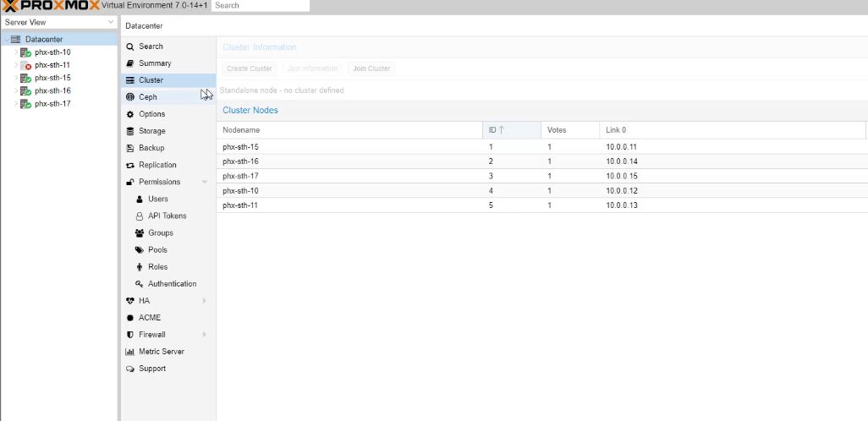This screenshot has height=421, width=868.
Task: Open the Replication menu item
Action: point(168,165)
